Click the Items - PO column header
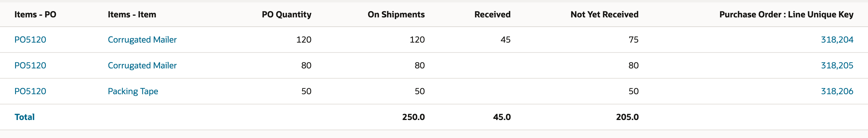Viewport: 868px width, 138px height. [35, 14]
